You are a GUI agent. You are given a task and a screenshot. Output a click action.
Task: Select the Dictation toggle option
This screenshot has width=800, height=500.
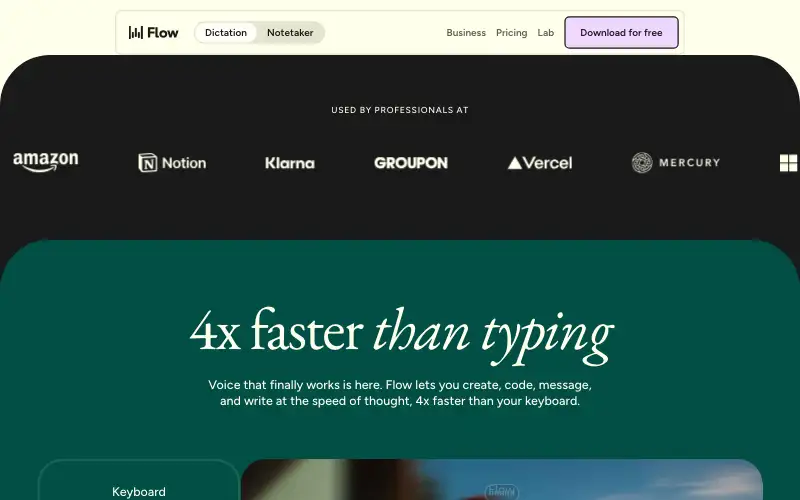(226, 33)
